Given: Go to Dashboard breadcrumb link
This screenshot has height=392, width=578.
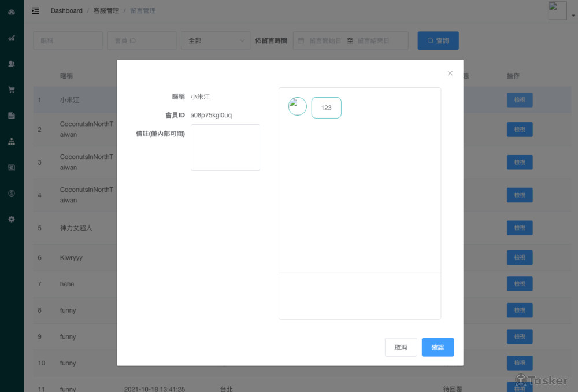Looking at the screenshot, I should (66, 10).
